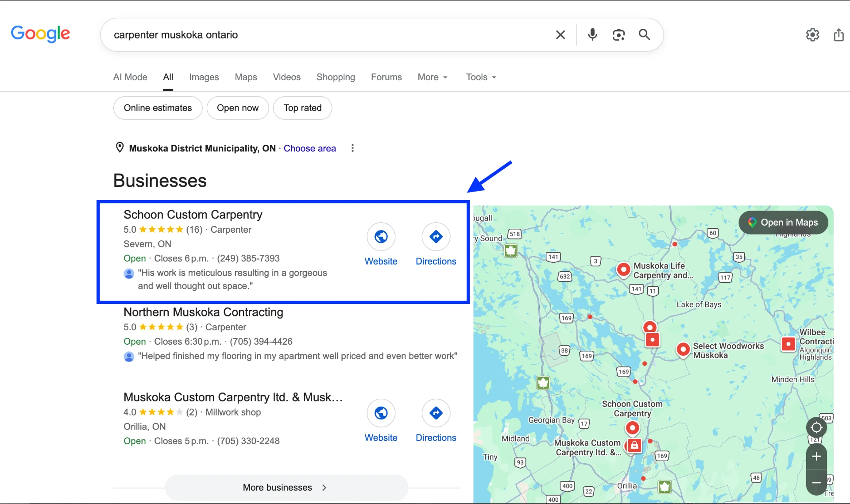Click the reviewer avatar under Schoon Custom Carpentry

(x=129, y=273)
